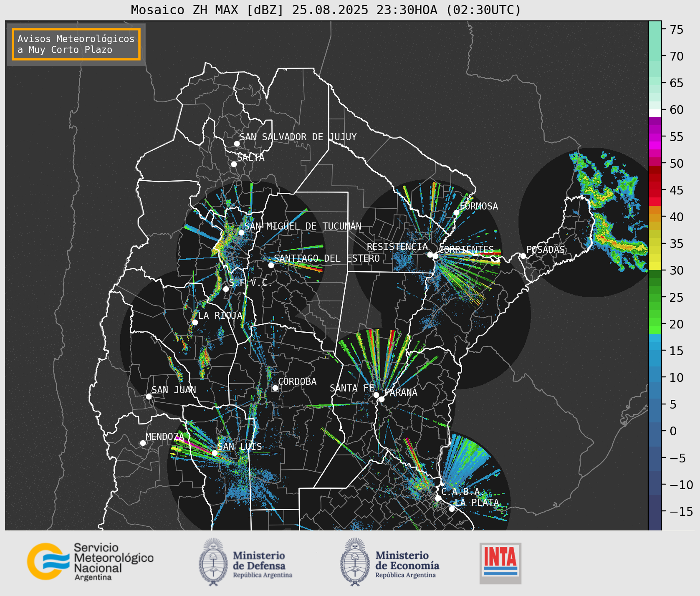This screenshot has width=700, height=596.
Task: Click the Ministerio de Defensa logo
Action: [245, 562]
